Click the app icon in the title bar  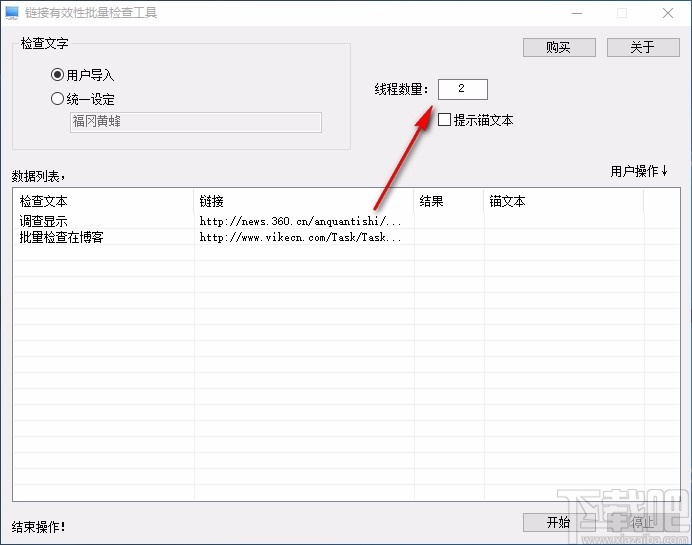12,13
